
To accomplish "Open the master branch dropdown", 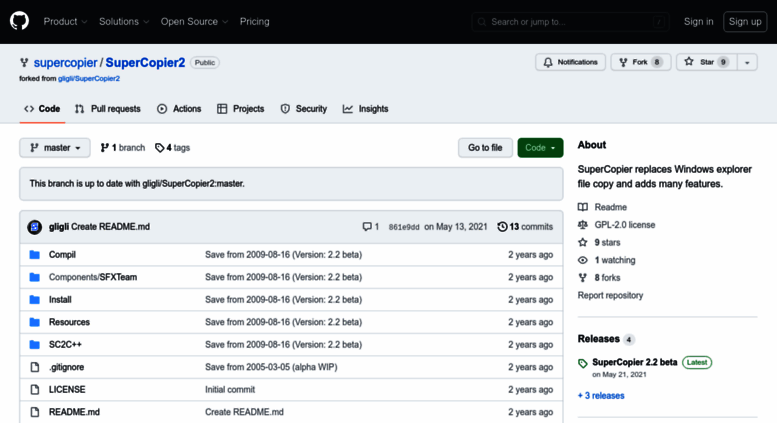I will 55,148.
